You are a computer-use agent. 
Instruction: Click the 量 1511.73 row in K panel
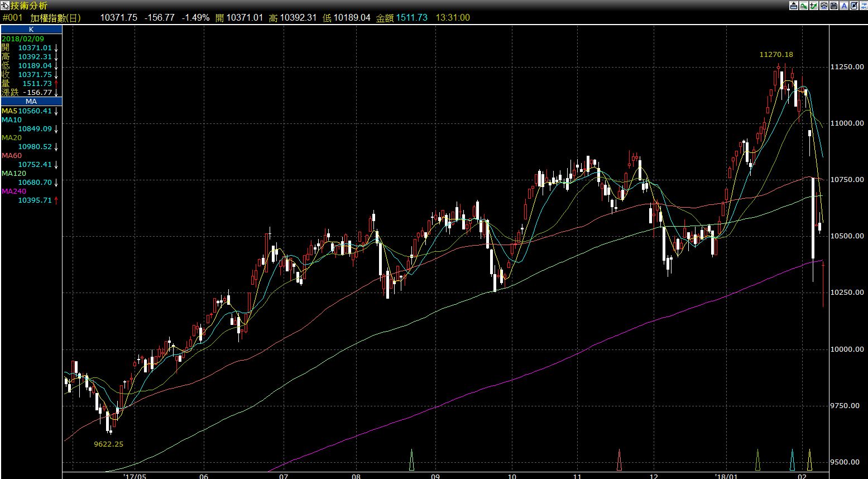tap(30, 84)
